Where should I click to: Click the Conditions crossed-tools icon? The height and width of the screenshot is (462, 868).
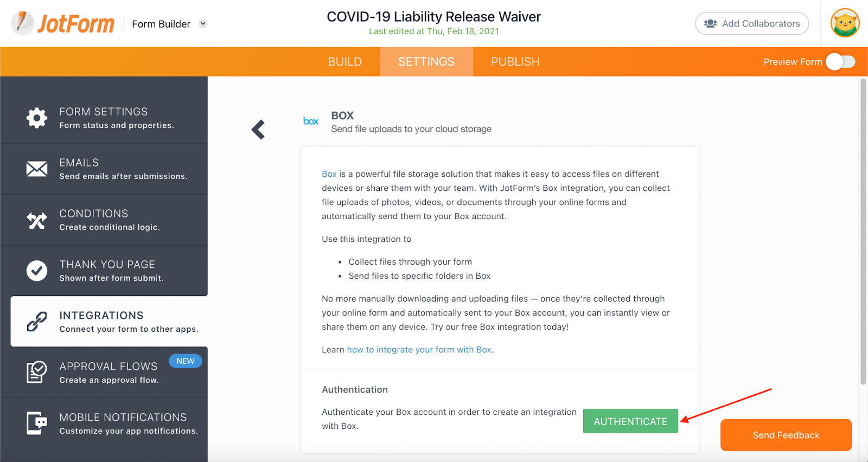(x=37, y=220)
